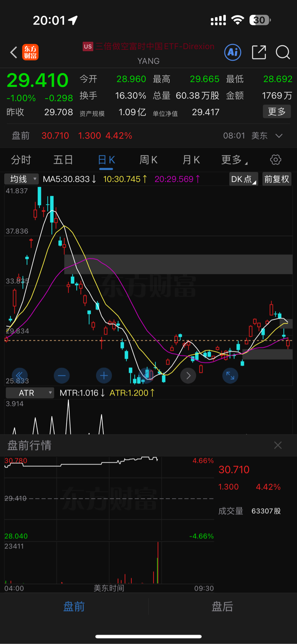Open the Ai assistant icon

[x=233, y=52]
